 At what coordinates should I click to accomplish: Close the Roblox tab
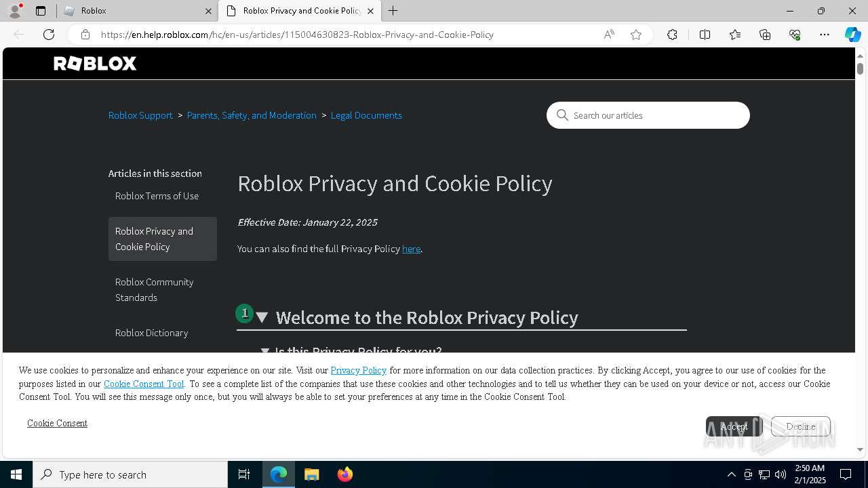pyautogui.click(x=208, y=11)
